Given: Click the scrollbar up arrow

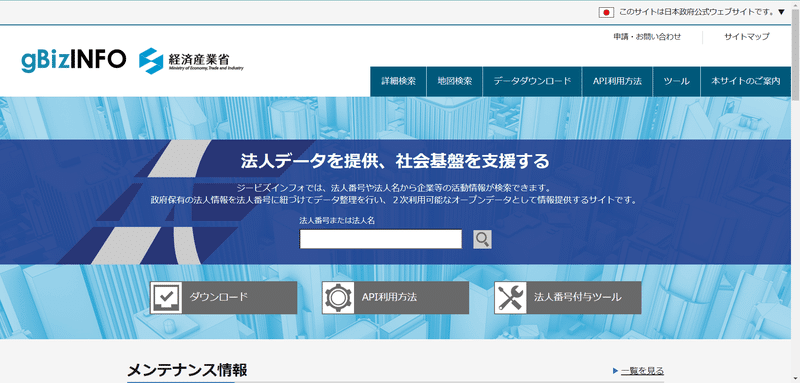Looking at the screenshot, I should point(795,5).
